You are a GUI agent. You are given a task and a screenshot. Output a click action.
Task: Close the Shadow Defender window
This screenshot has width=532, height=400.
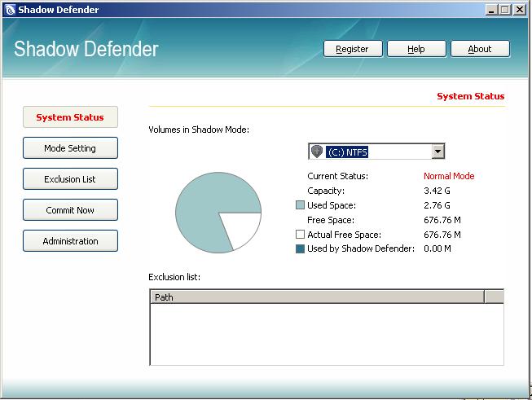(520, 10)
